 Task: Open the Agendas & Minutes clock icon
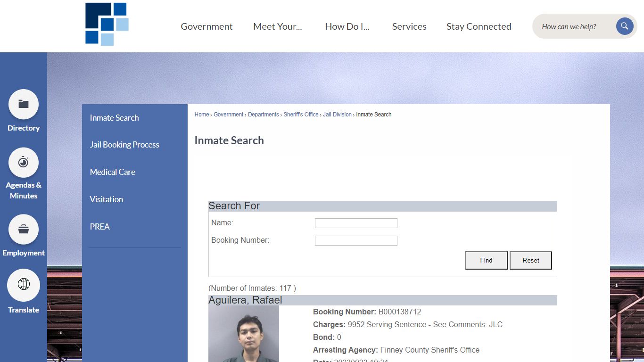[x=24, y=163]
